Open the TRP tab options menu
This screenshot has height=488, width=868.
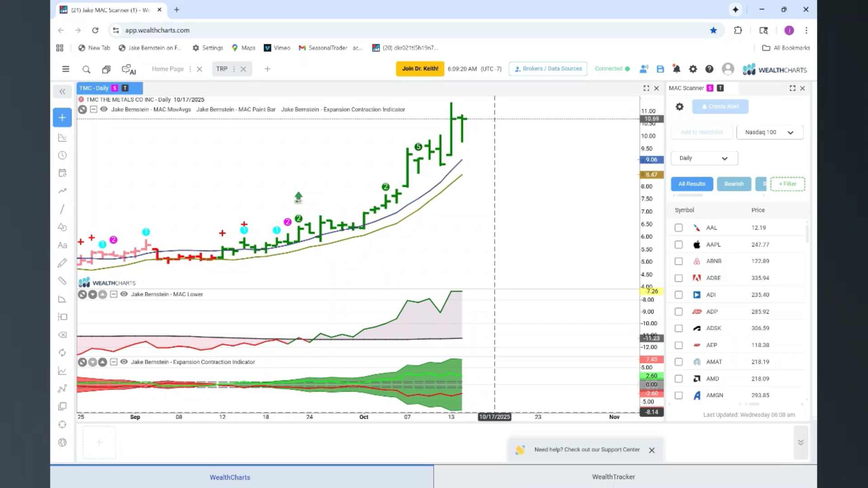[x=234, y=69]
